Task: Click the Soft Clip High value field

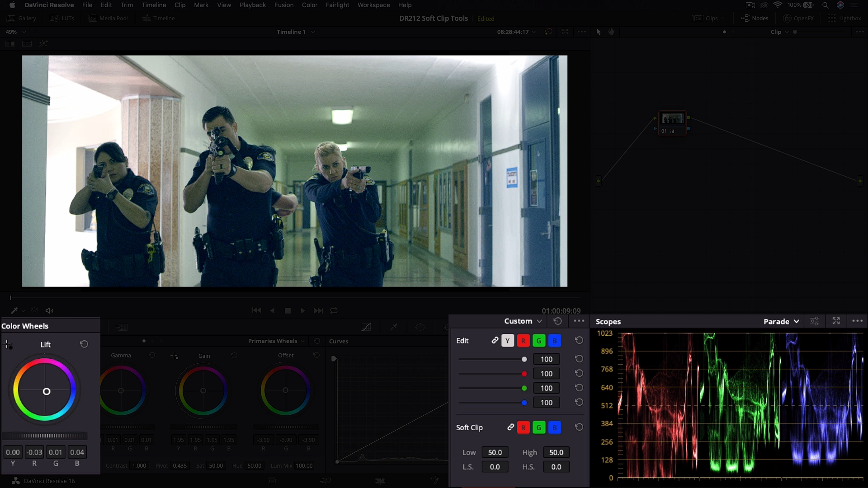Action: pos(556,452)
